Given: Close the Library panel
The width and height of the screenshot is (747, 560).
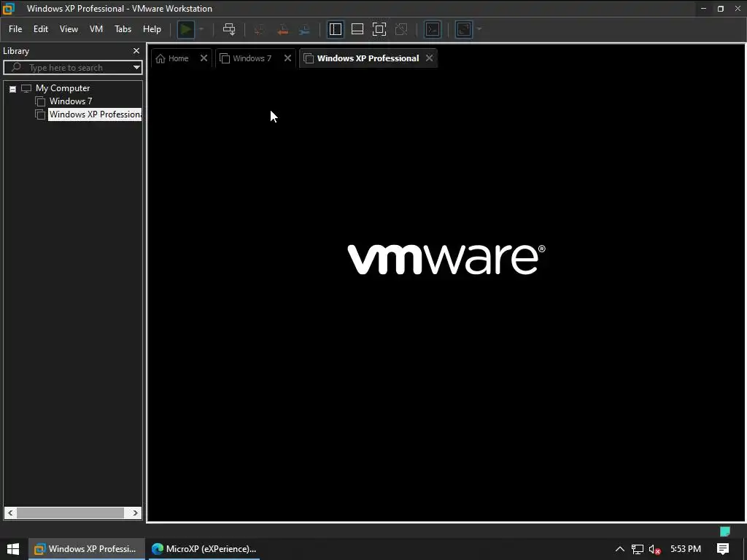Looking at the screenshot, I should coord(136,50).
